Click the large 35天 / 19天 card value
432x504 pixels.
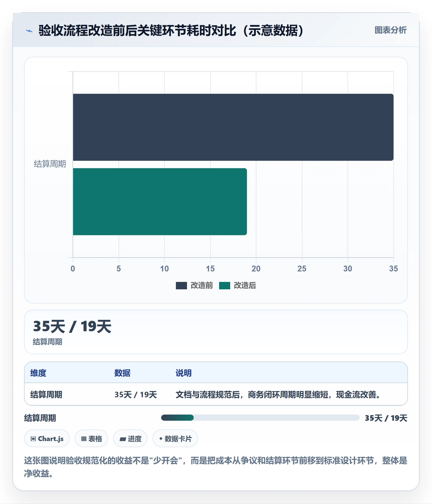point(72,326)
